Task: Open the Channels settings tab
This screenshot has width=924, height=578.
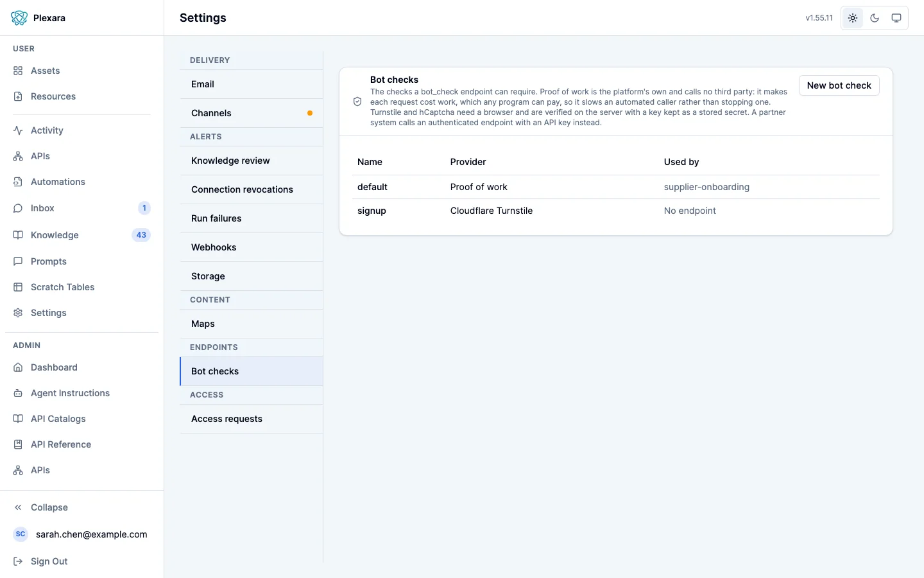Action: point(252,113)
